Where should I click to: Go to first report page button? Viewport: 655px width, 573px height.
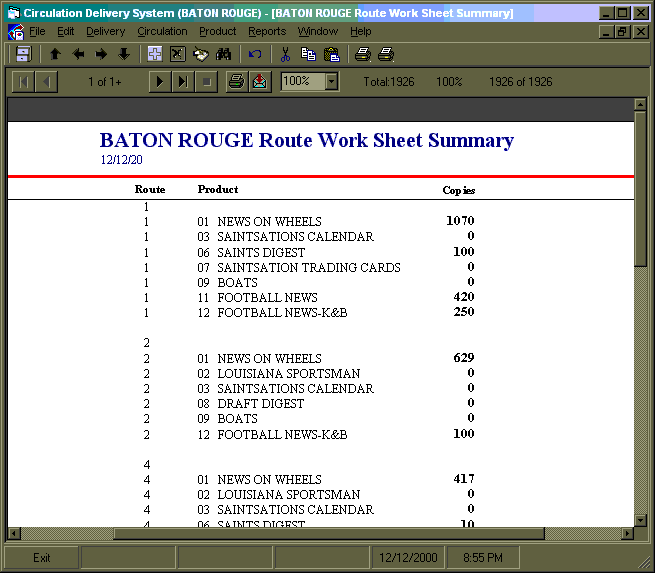coord(23,81)
